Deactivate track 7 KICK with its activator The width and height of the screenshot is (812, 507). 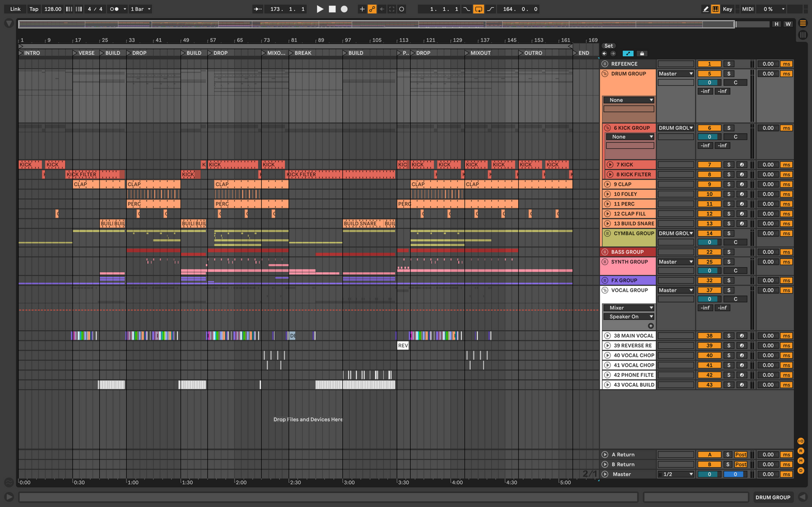click(709, 165)
